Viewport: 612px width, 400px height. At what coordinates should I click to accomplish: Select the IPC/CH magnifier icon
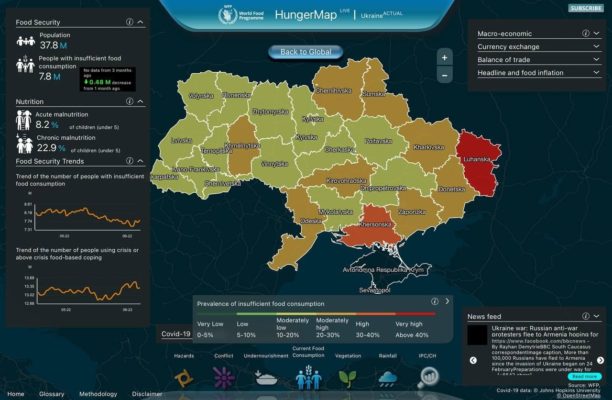(x=428, y=378)
